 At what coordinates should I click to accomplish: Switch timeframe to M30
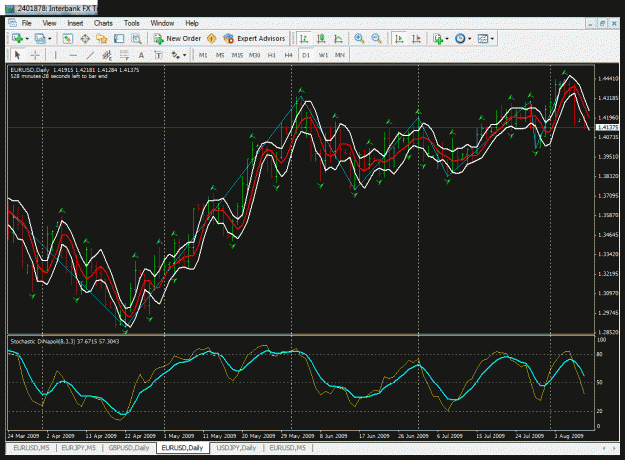click(254, 55)
